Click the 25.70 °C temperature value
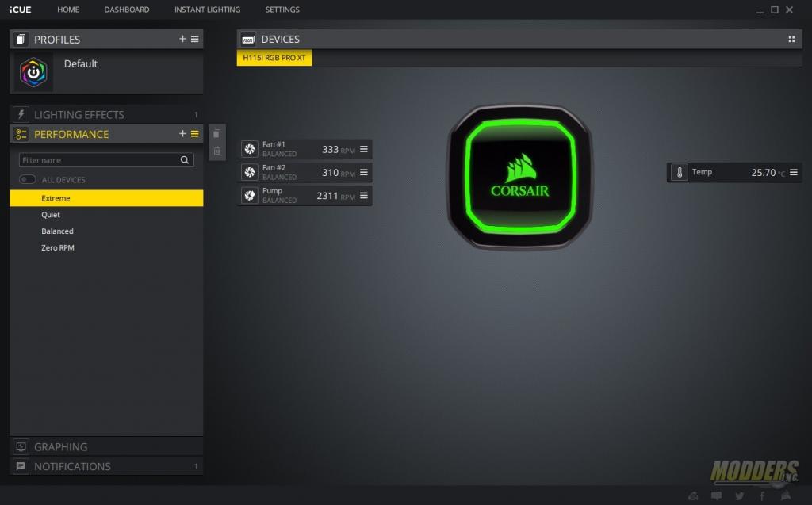 (x=768, y=173)
